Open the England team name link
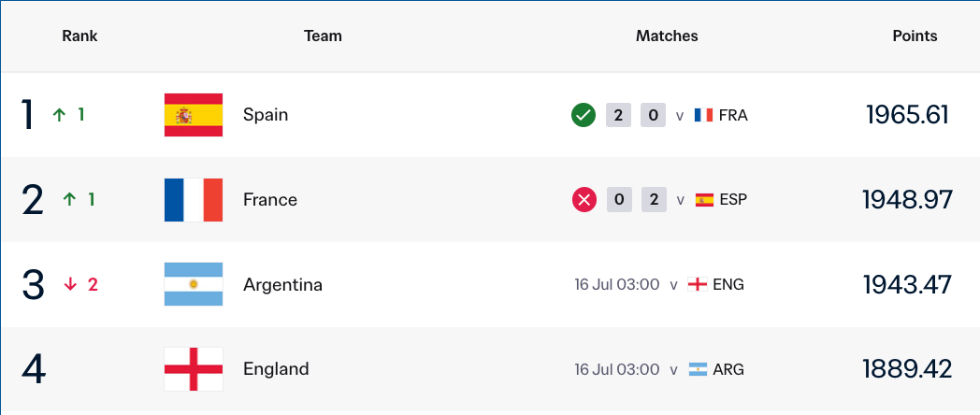 coord(276,369)
